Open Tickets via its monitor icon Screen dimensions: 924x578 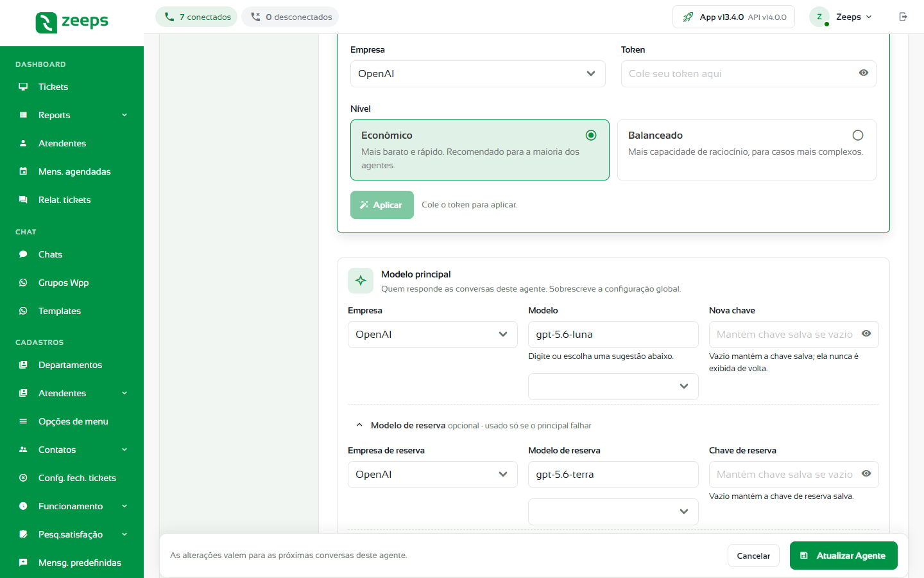pyautogui.click(x=23, y=87)
